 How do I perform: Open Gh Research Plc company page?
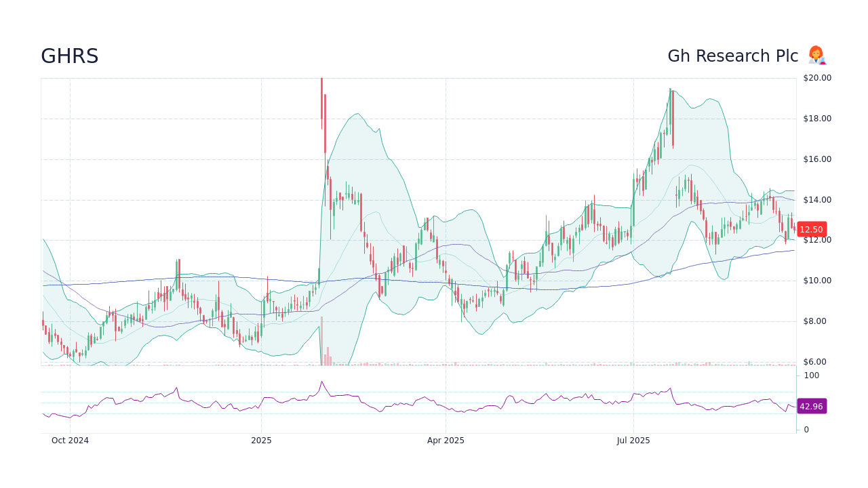point(733,56)
